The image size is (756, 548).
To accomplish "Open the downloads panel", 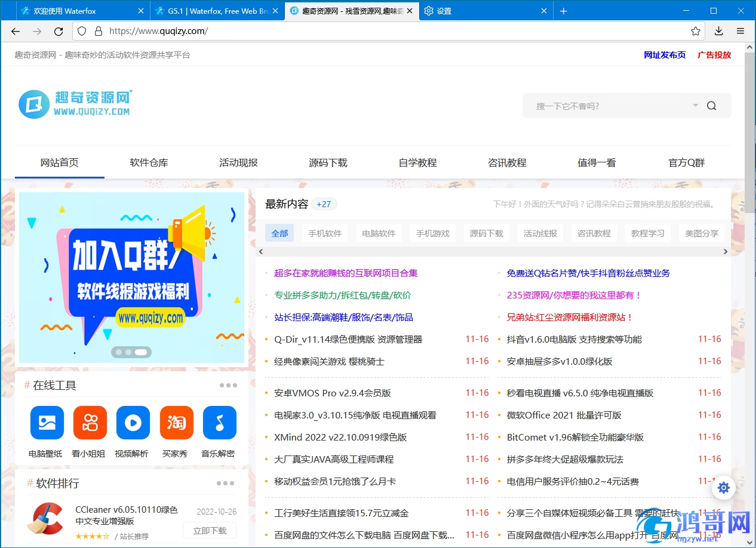I will point(719,31).
